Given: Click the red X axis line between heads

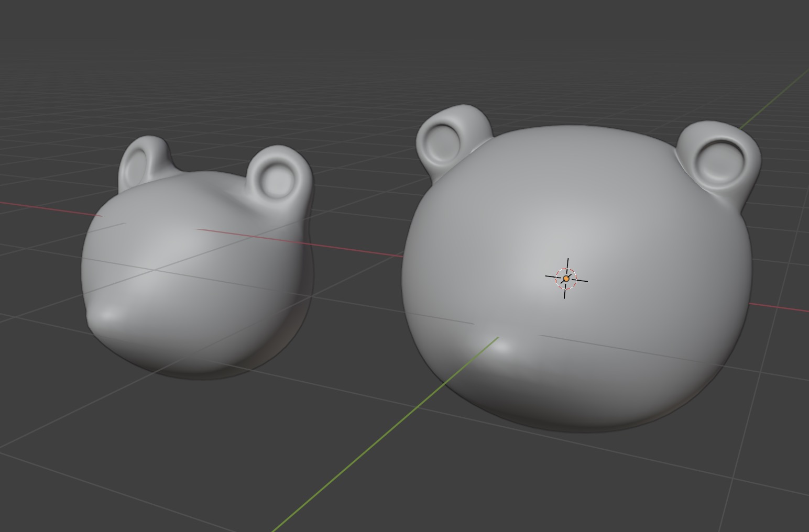Looking at the screenshot, I should (356, 250).
